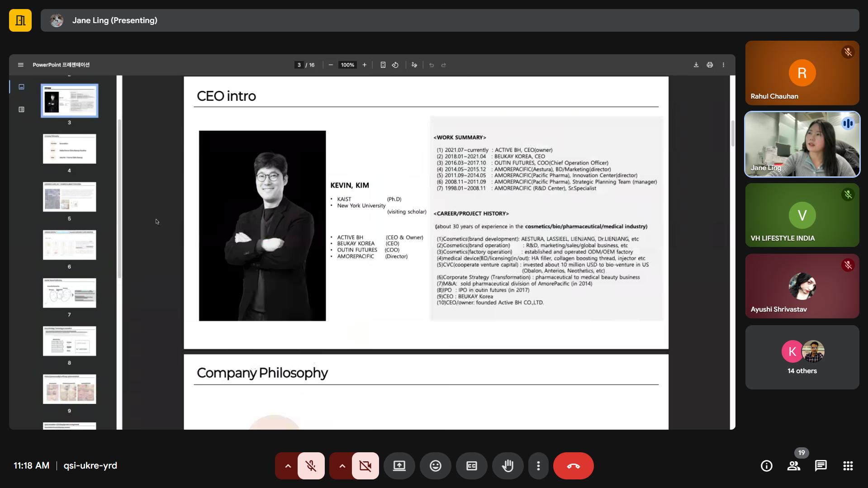This screenshot has height=488, width=868.
Task: Open meeting details info icon
Action: pos(766,466)
